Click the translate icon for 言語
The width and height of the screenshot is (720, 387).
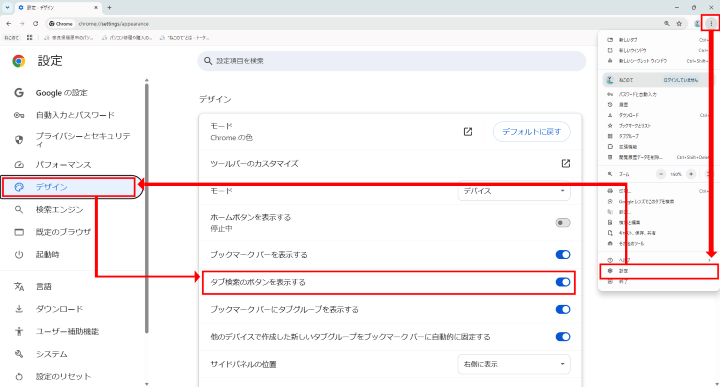click(x=19, y=286)
